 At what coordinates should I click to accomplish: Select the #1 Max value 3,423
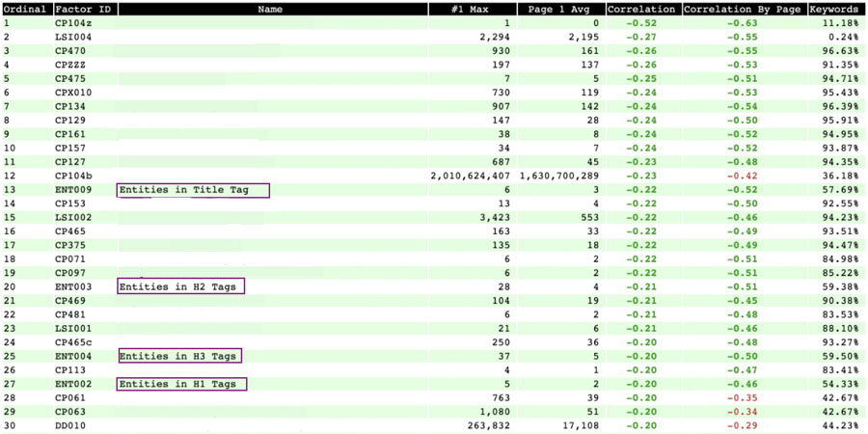[x=496, y=218]
